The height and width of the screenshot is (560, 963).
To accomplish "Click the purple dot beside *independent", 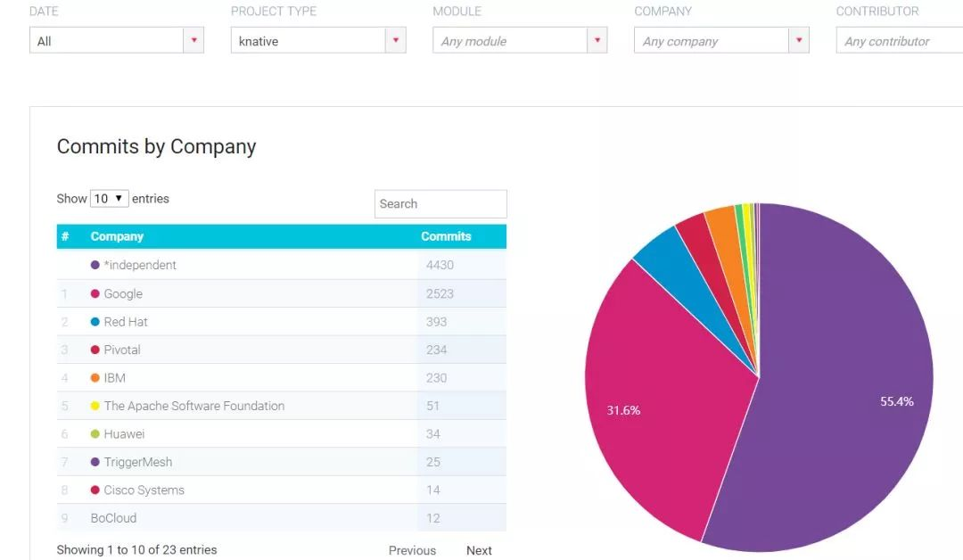I will 95,265.
